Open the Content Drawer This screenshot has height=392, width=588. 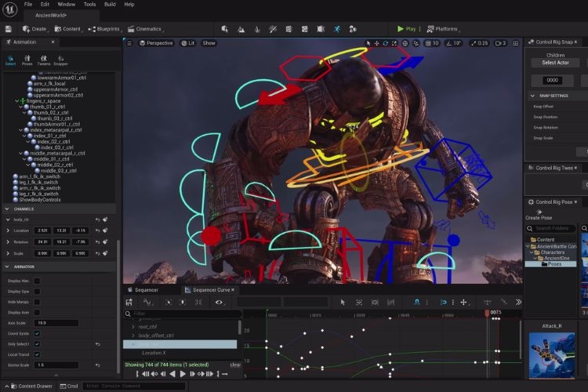pyautogui.click(x=31, y=386)
